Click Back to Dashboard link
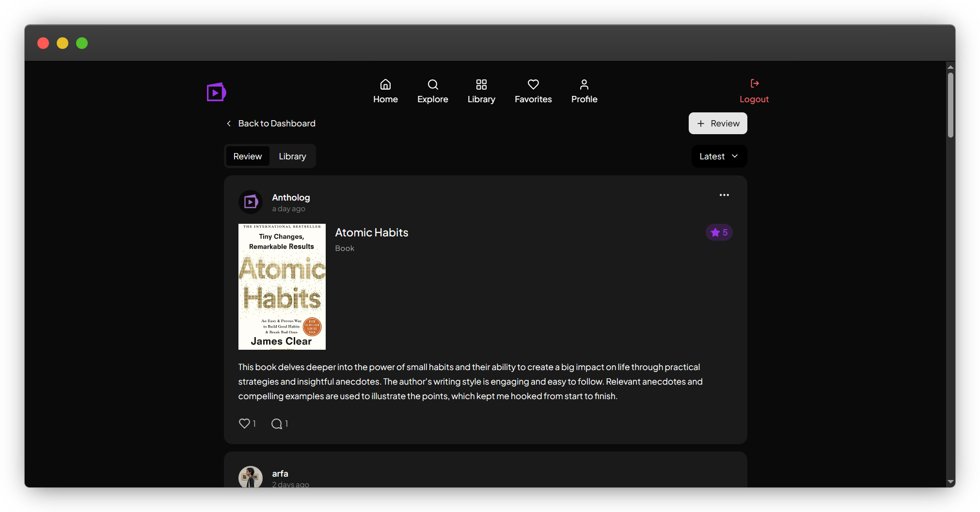Viewport: 980px width, 512px height. 270,124
